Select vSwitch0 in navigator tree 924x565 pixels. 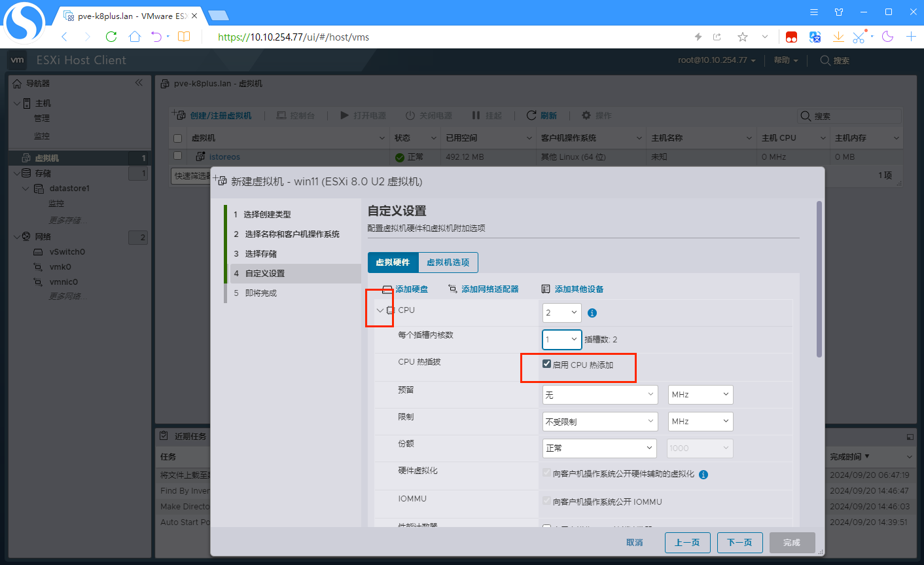pos(67,252)
